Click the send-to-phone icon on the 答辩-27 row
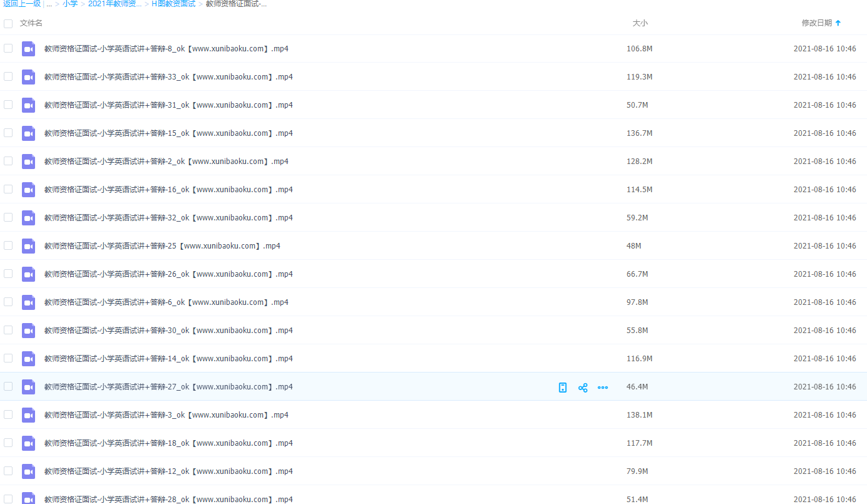 (563, 388)
